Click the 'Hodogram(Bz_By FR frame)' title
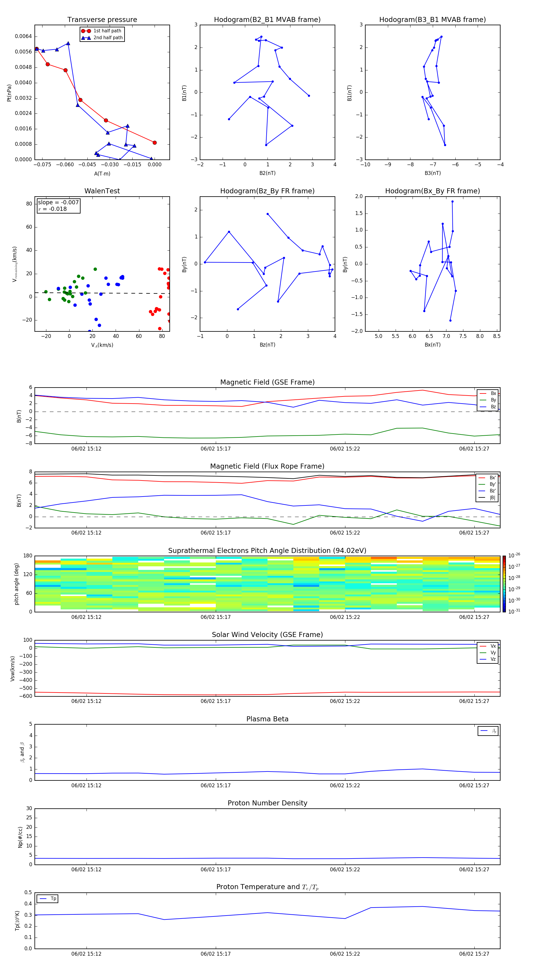The image size is (535, 980). (x=267, y=191)
